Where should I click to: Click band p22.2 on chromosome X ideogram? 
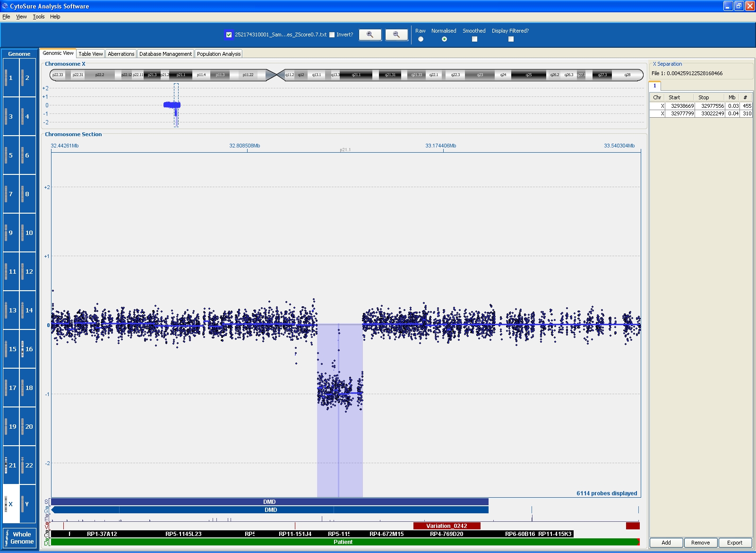pos(100,75)
